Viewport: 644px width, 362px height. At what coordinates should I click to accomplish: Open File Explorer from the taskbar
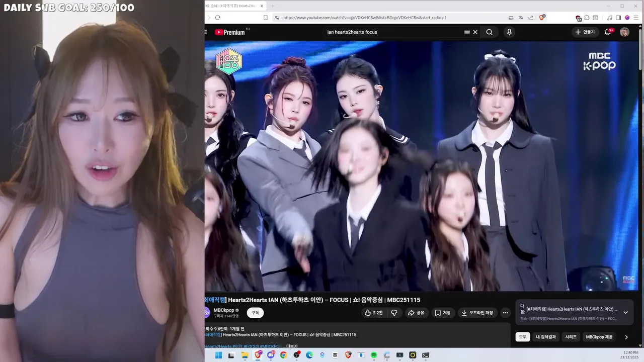(x=245, y=355)
